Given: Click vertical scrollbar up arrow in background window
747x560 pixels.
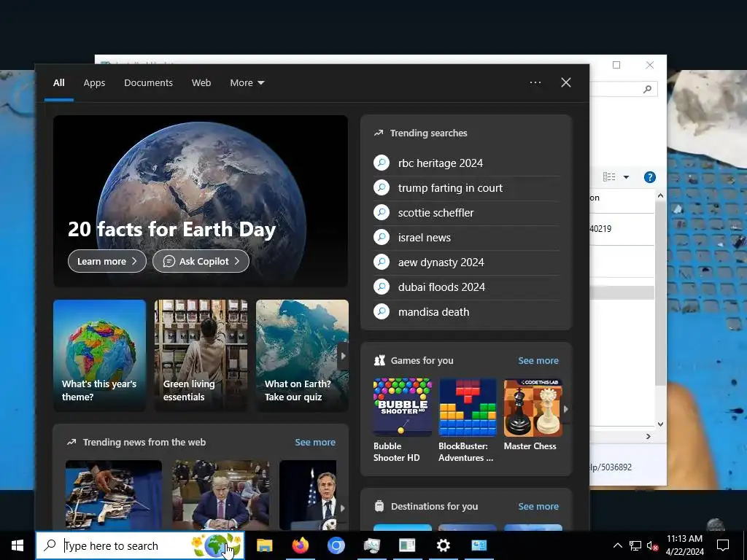Looking at the screenshot, I should coord(660,195).
